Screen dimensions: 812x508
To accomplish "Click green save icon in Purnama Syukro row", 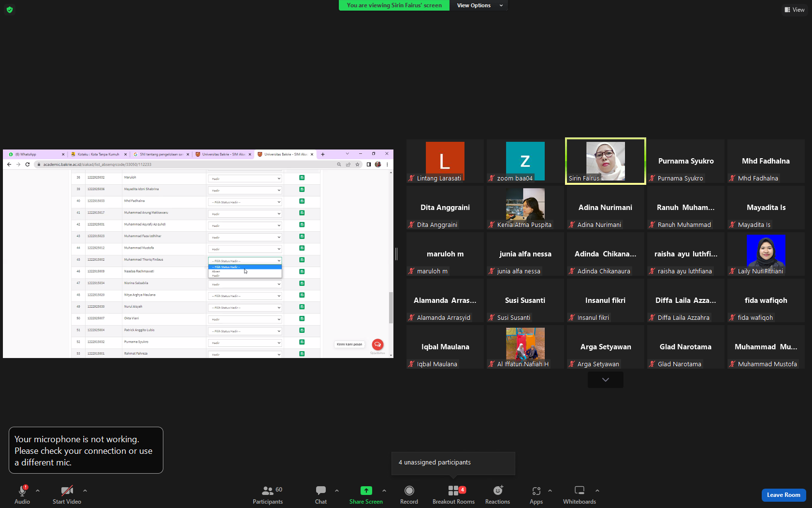I will point(302,342).
